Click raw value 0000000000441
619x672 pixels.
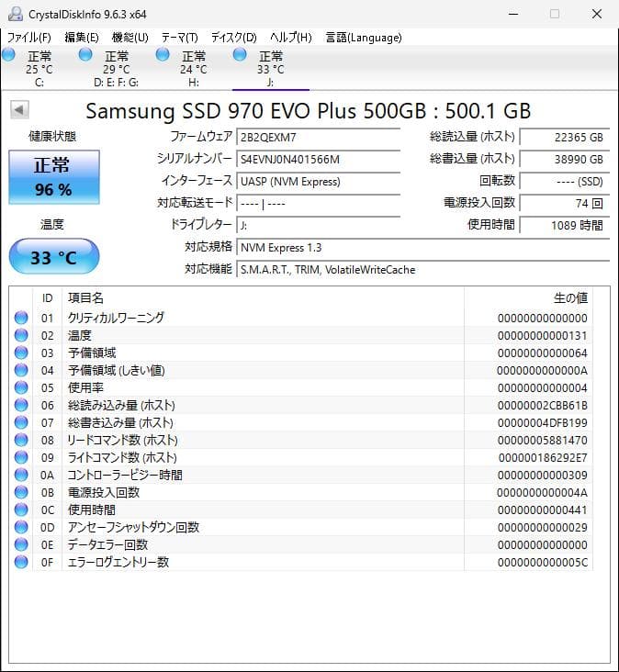click(542, 510)
